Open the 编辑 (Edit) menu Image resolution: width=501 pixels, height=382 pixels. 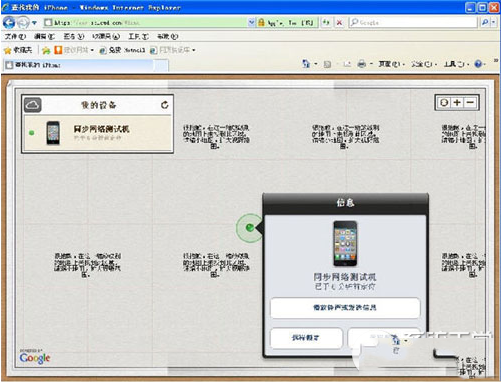[x=44, y=36]
